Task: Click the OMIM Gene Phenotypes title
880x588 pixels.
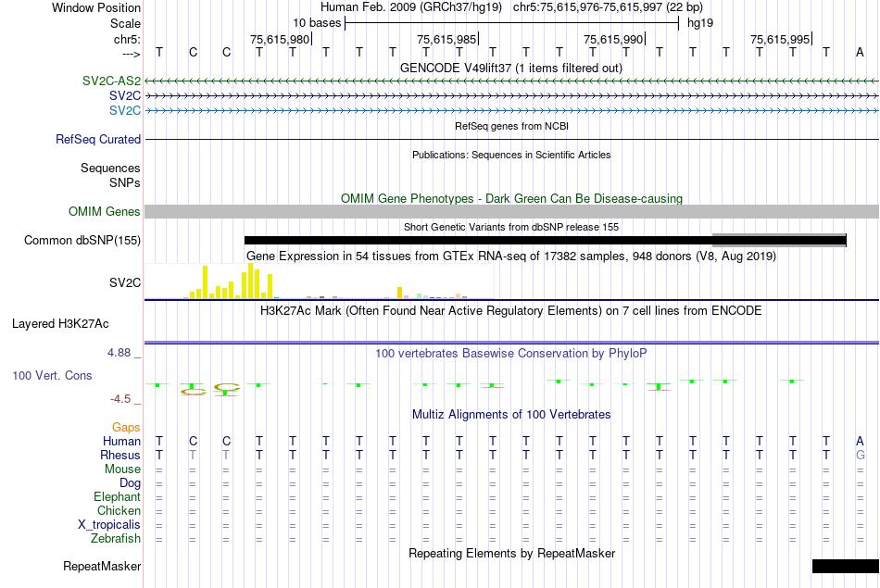Action: [511, 198]
